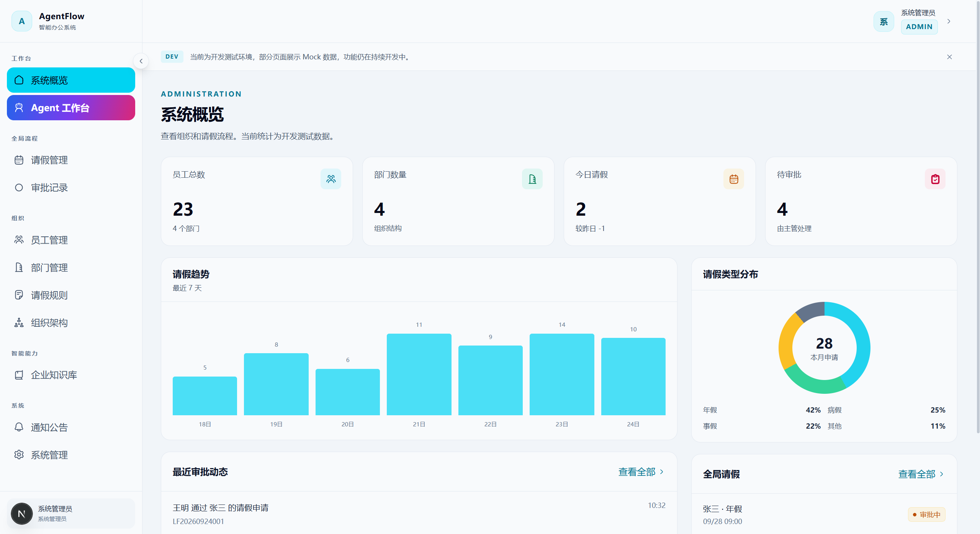Click the 员工总数 card people icon
The width and height of the screenshot is (980, 534).
[331, 179]
